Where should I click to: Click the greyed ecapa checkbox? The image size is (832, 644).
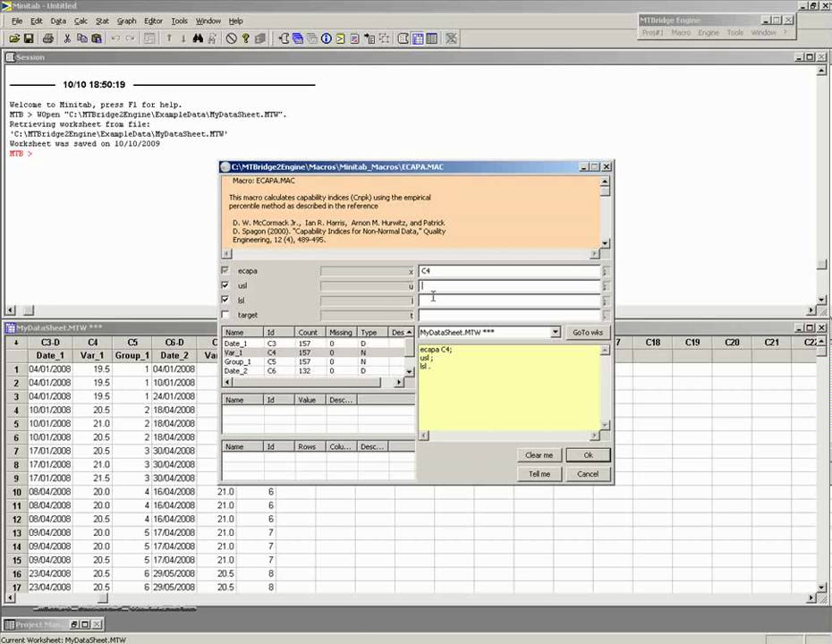click(225, 270)
